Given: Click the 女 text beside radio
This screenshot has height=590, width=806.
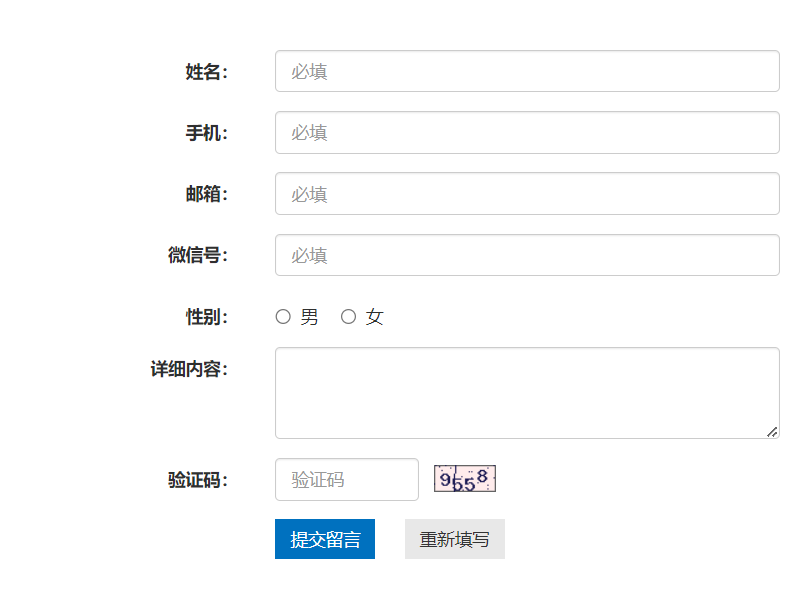Looking at the screenshot, I should click(374, 317).
